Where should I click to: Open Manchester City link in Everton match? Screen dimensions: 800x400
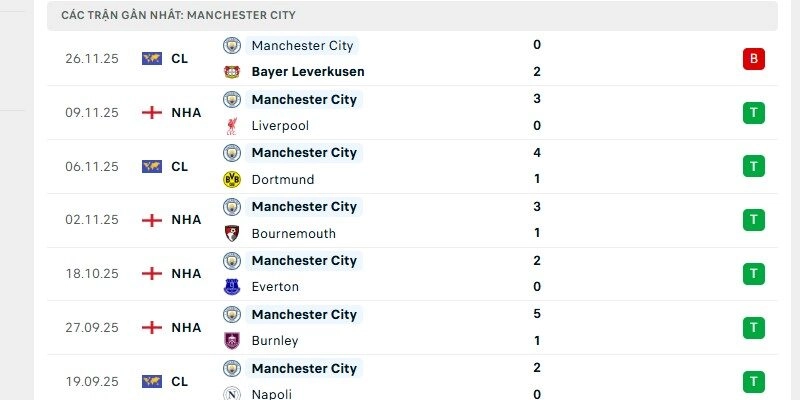click(304, 261)
